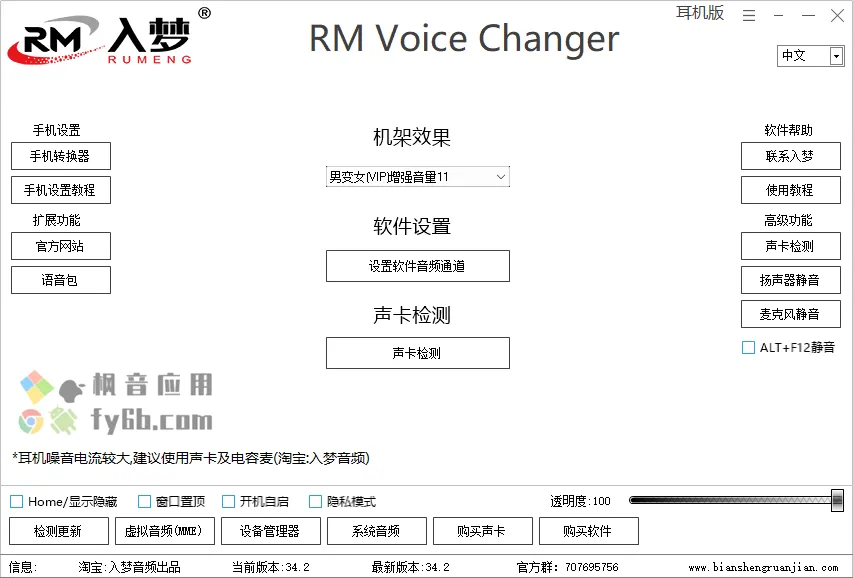Open the language dropdown showing 中文
The image size is (853, 578).
[x=811, y=56]
